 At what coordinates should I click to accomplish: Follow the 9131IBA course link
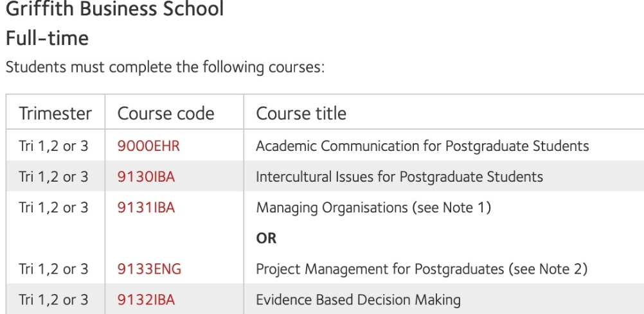coord(146,207)
